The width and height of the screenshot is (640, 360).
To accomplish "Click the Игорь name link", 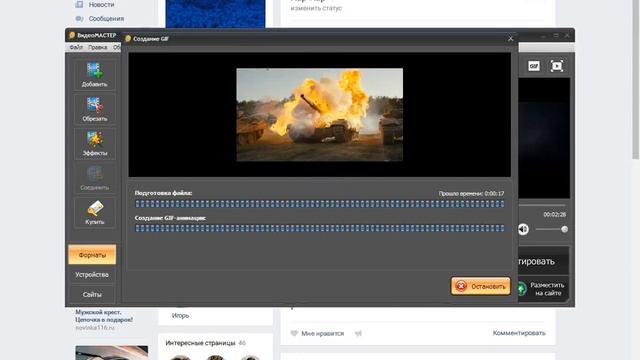I will 180,316.
